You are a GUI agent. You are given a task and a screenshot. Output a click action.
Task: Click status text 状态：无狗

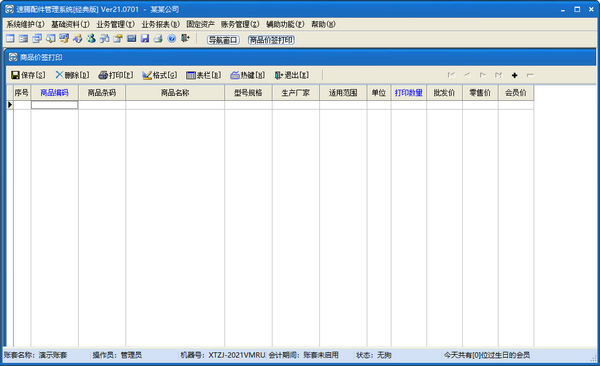(x=373, y=355)
